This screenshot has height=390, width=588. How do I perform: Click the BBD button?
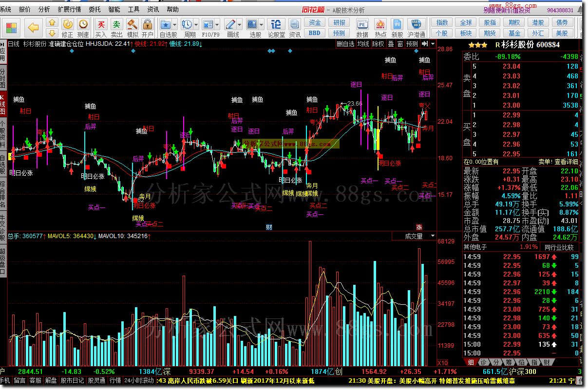315,33
